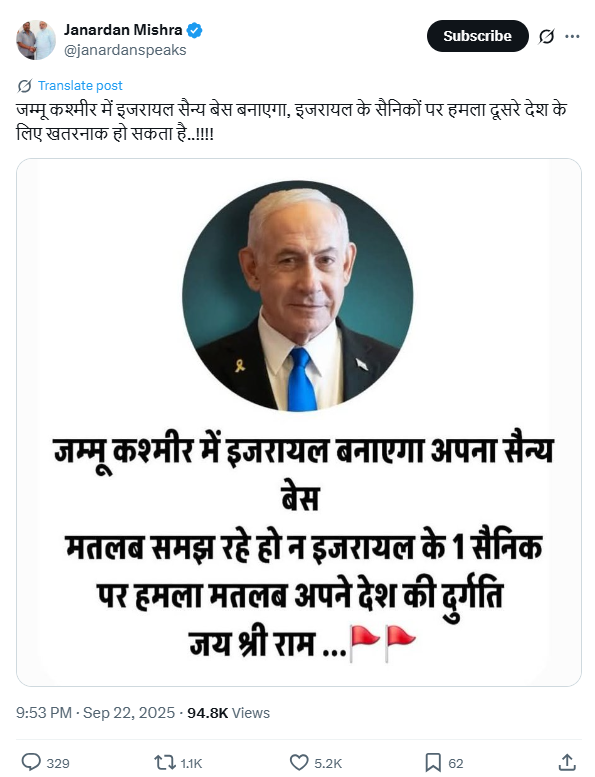Image resolution: width=595 pixels, height=777 pixels.
Task: Open the Grok icon beside Subscribe
Action: (546, 36)
